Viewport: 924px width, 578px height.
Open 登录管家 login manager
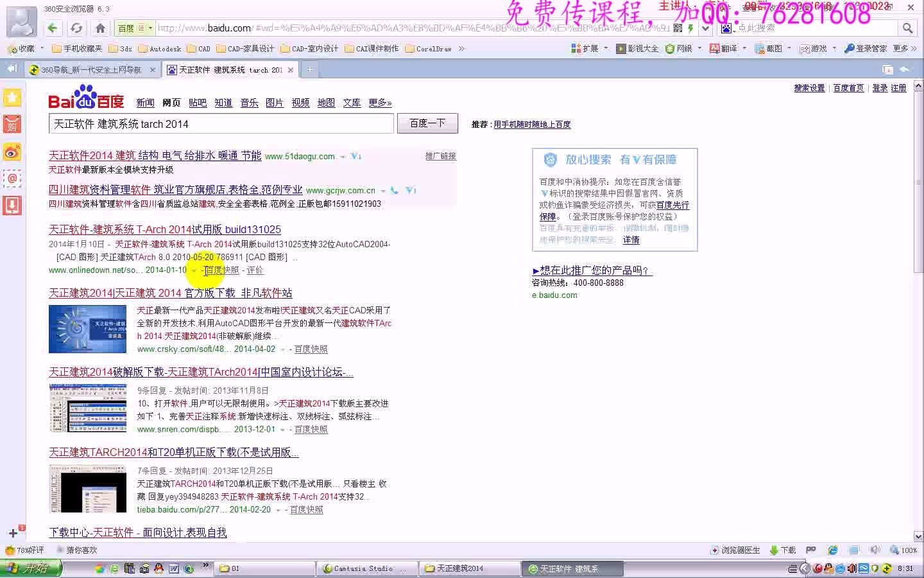[866, 48]
